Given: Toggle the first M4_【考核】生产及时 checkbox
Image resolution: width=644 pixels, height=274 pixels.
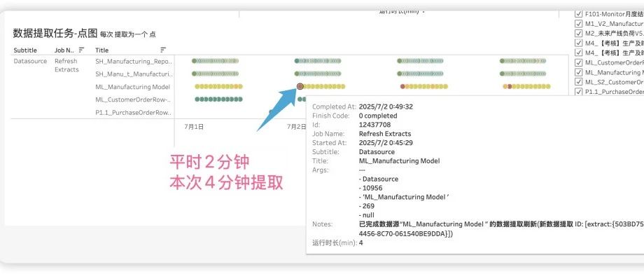Looking at the screenshot, I should tap(579, 43).
